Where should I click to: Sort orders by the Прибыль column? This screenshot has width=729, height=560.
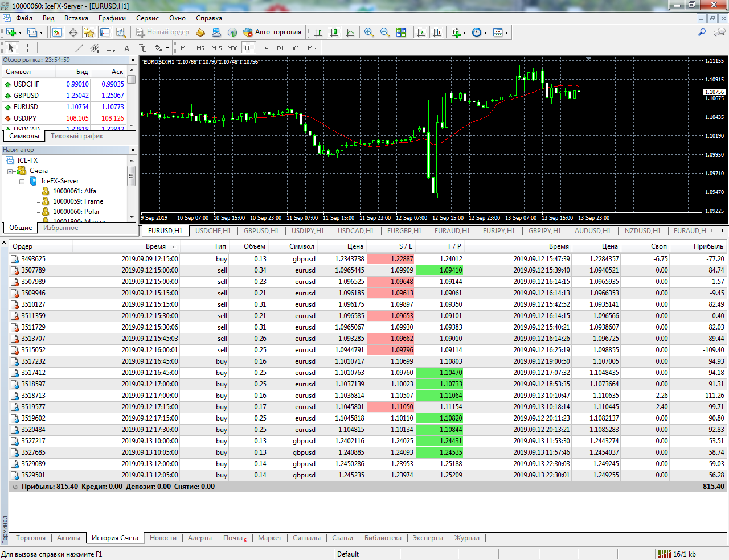(708, 246)
